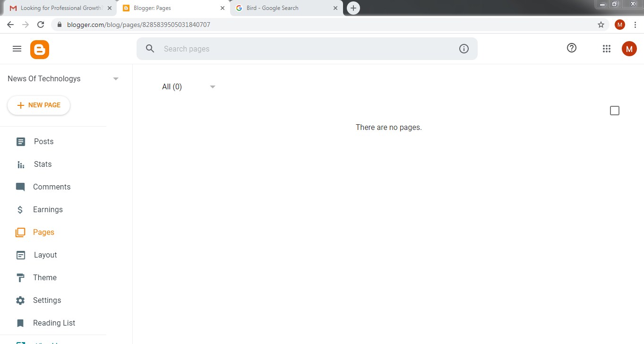Open search info icon in search bar
Image resolution: width=644 pixels, height=344 pixels.
[464, 49]
